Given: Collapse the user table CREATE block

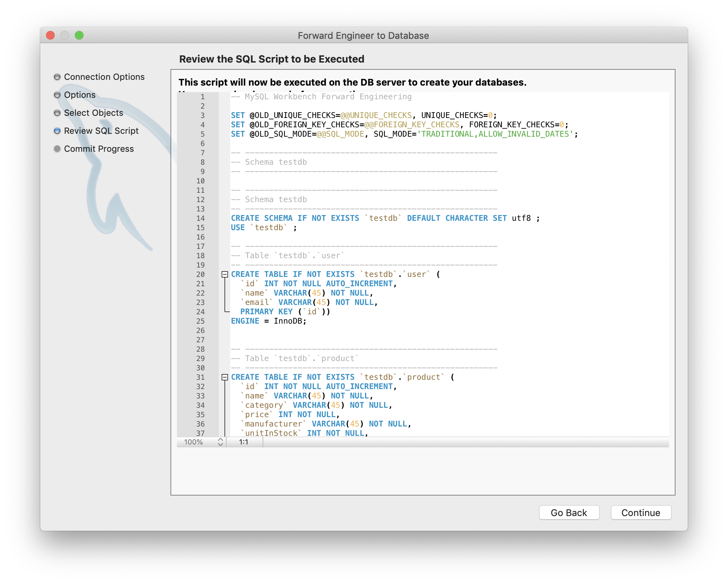Looking at the screenshot, I should coord(225,274).
